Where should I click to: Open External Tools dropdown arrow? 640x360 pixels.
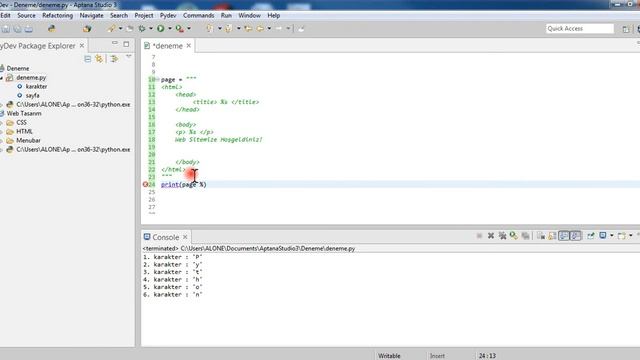point(189,29)
